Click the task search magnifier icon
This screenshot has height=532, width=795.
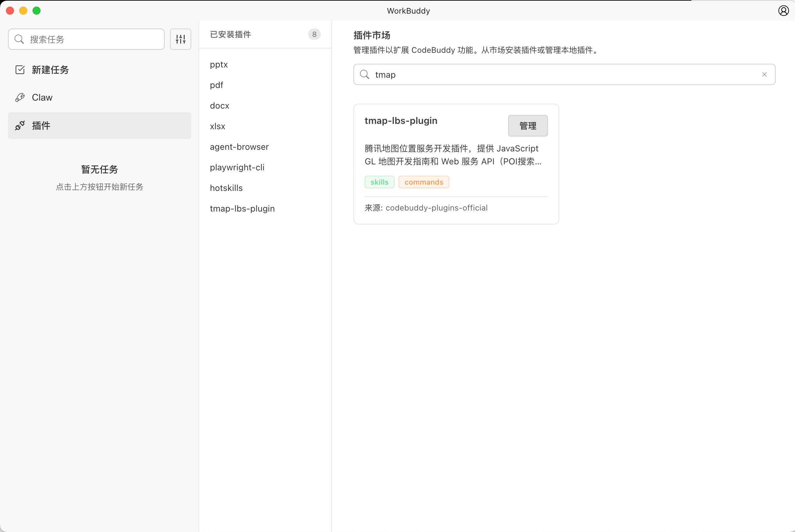pyautogui.click(x=19, y=40)
